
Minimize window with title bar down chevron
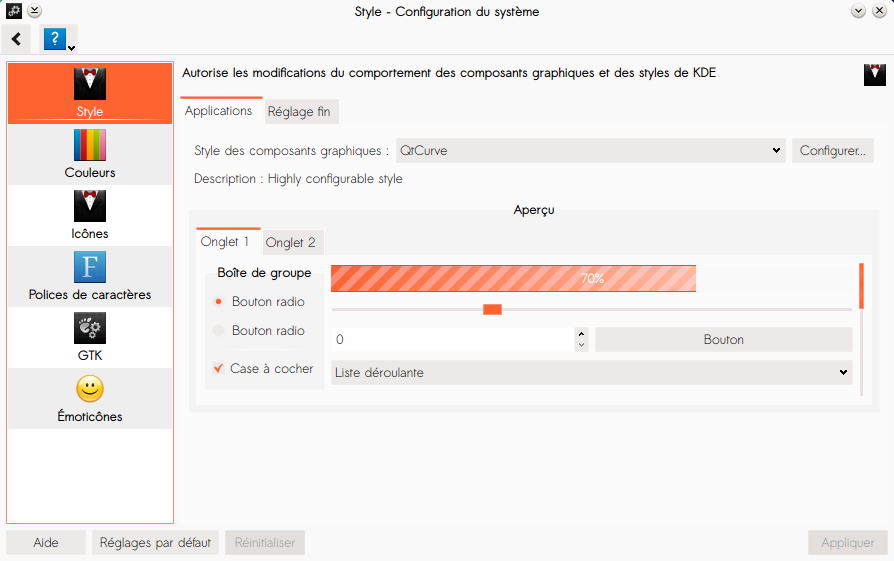coord(858,11)
